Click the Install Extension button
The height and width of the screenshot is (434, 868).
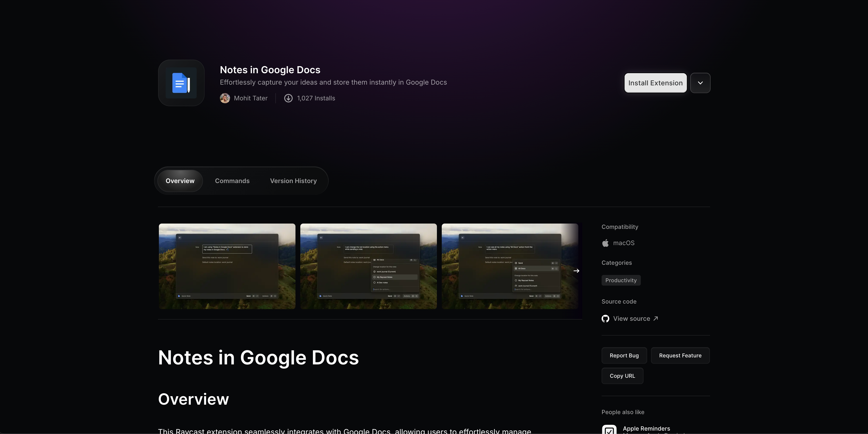tap(655, 83)
